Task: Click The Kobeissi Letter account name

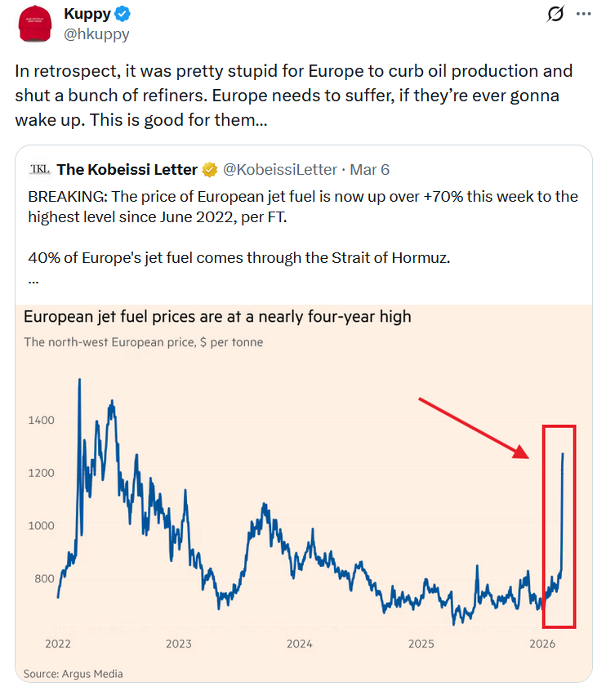Action: pyautogui.click(x=127, y=170)
